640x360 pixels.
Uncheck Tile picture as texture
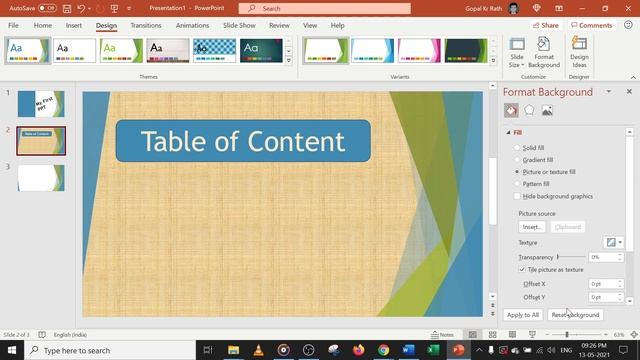click(x=522, y=270)
